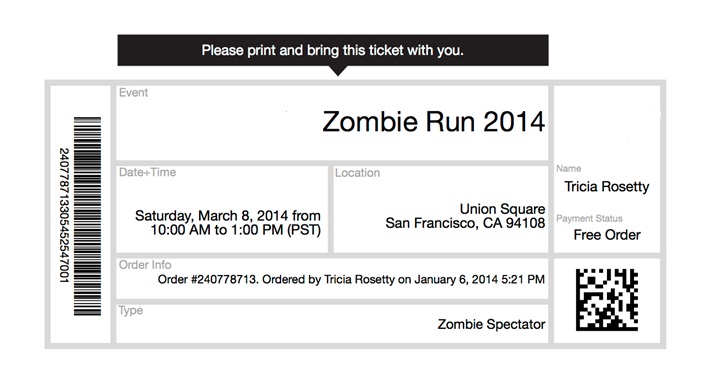The image size is (713, 385).
Task: Click the 'Location' field label
Action: [x=357, y=173]
